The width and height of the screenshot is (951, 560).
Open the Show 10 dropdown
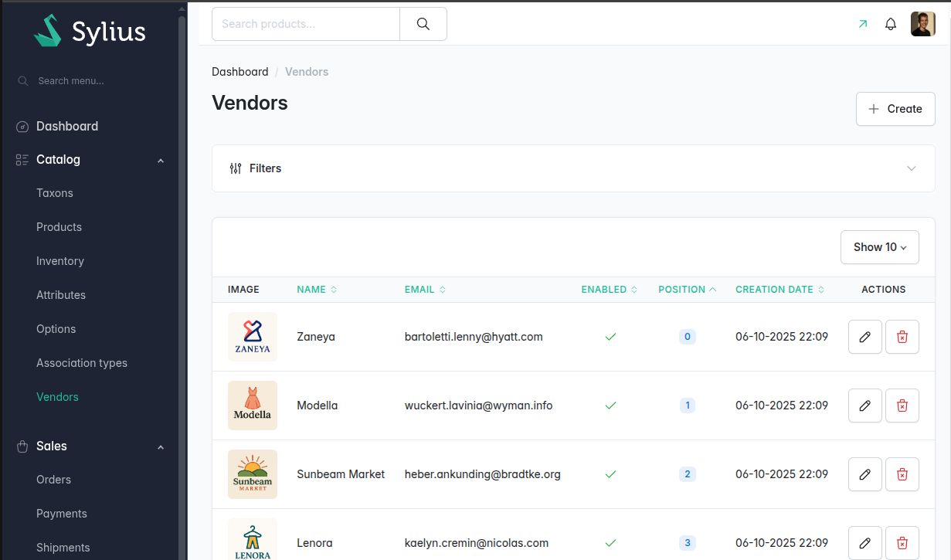(x=880, y=247)
